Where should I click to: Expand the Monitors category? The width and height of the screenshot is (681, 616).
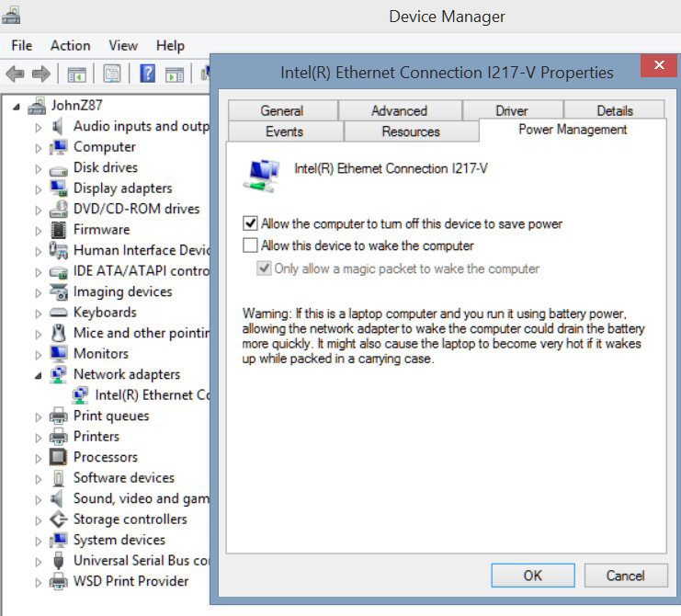[x=39, y=355]
